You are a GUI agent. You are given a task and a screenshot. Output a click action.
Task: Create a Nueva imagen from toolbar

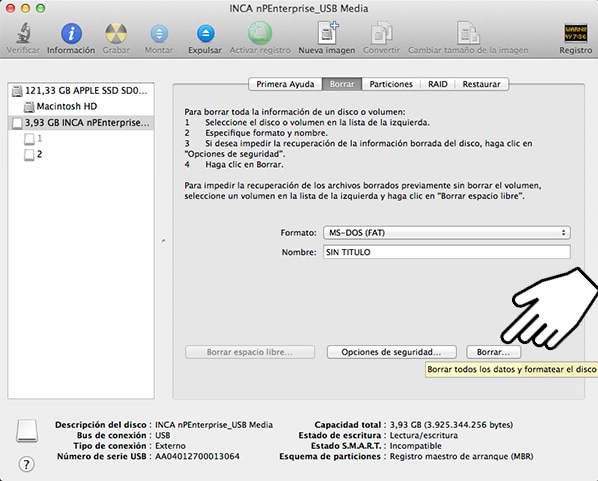[x=327, y=33]
